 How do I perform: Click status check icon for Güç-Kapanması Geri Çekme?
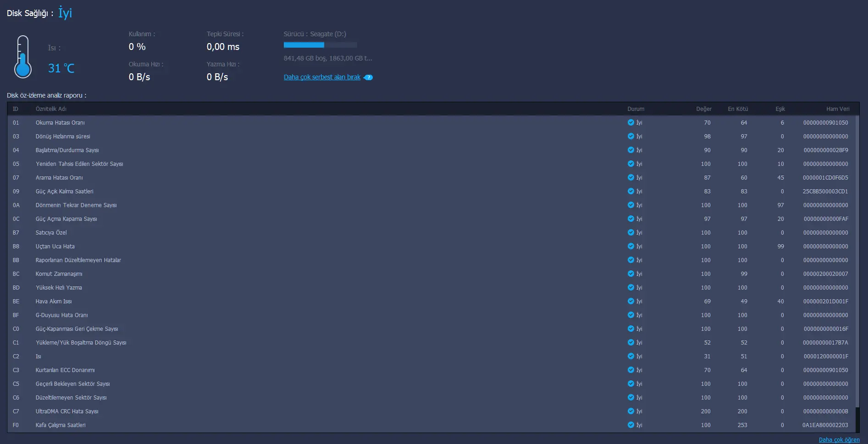[x=631, y=329]
